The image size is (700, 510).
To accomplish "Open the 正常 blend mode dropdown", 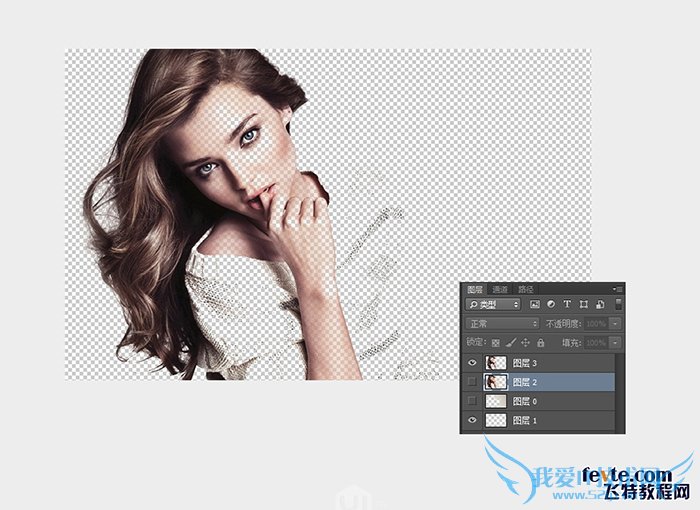I will (502, 324).
